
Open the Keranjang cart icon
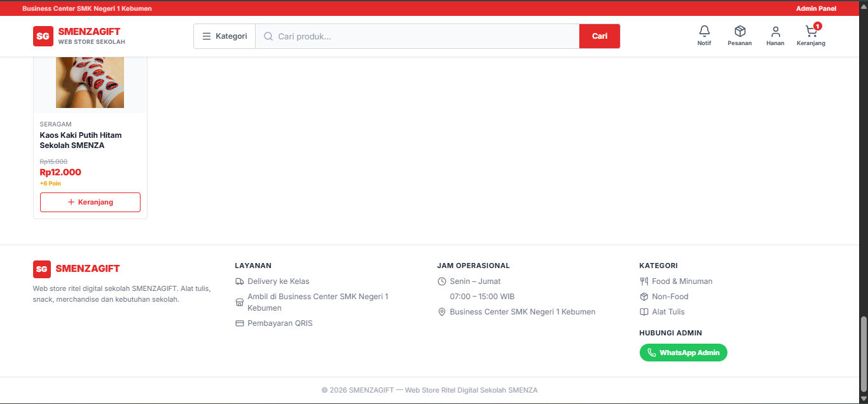(x=811, y=31)
